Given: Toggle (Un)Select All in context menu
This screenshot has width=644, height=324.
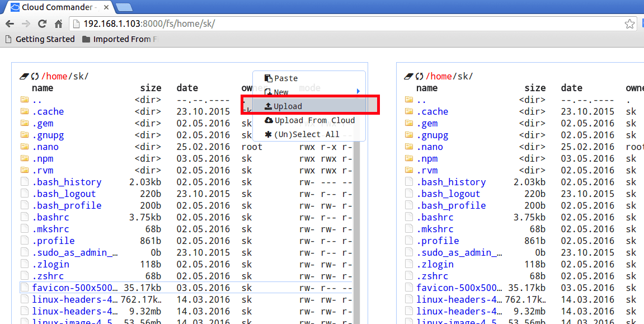Looking at the screenshot, I should tap(306, 134).
